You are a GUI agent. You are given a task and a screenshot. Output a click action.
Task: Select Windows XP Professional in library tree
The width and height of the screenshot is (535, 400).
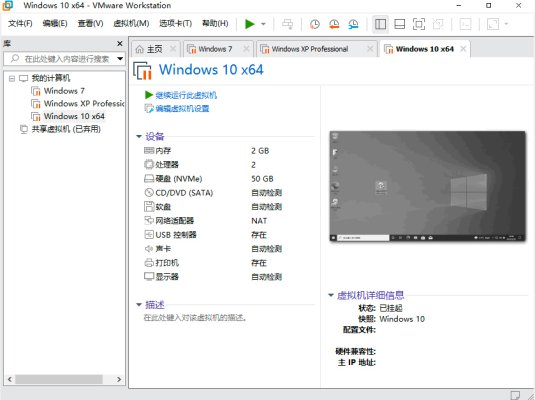pos(78,103)
